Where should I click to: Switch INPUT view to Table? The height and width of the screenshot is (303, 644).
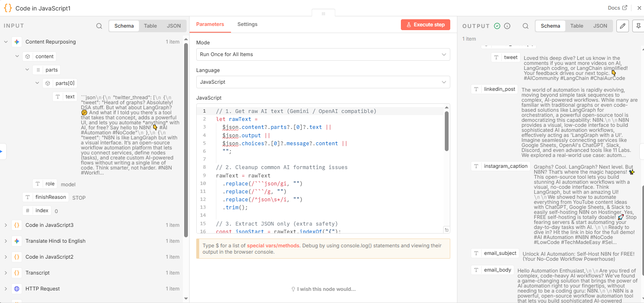tap(150, 26)
